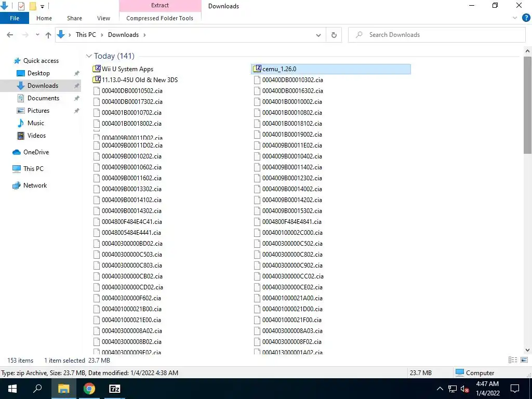532x399 pixels.
Task: Open Videos in the navigation pane
Action: click(x=36, y=136)
